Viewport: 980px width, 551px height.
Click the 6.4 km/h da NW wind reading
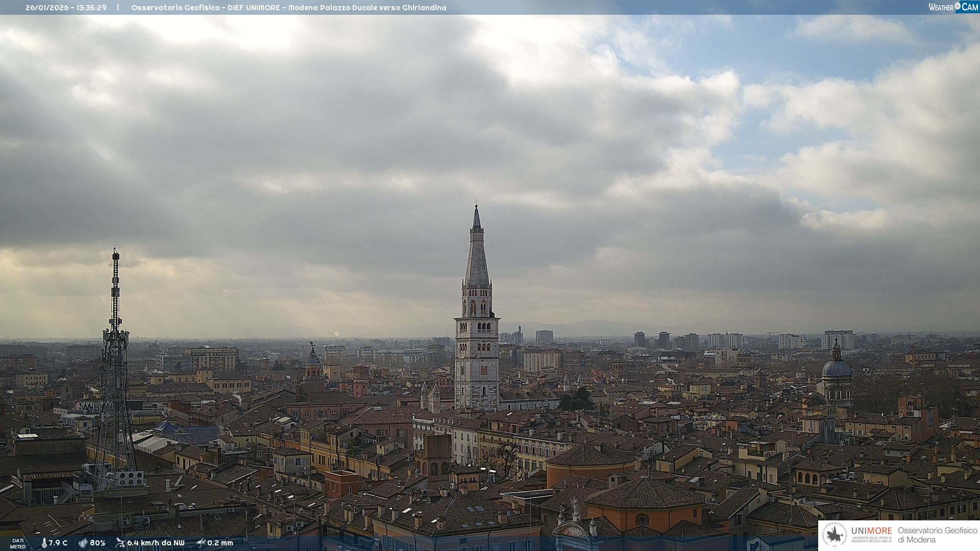156,543
